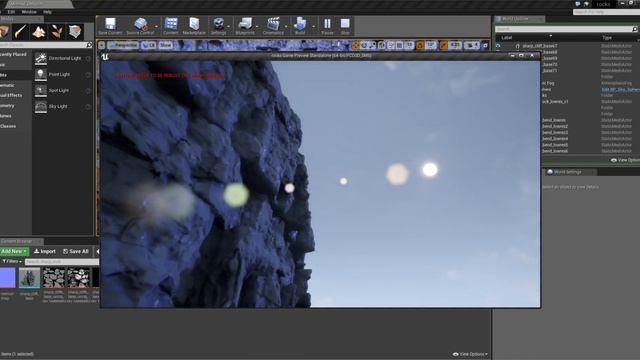Open Source Control from the toolbar
The width and height of the screenshot is (640, 360).
(x=140, y=26)
